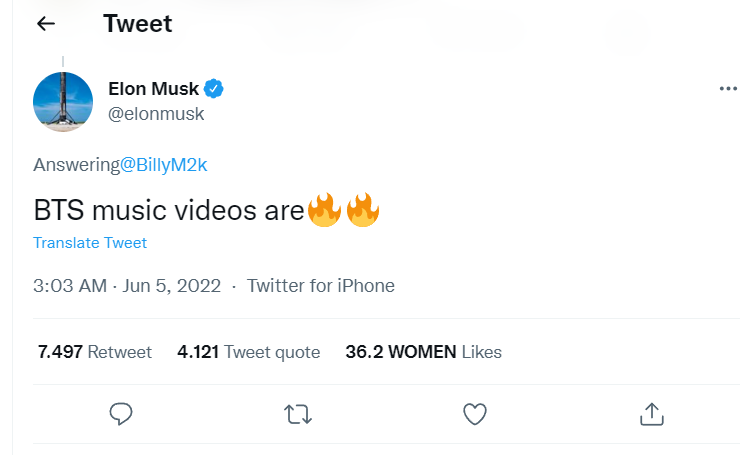Click Translate Tweet
This screenshot has height=455, width=749.
90,243
